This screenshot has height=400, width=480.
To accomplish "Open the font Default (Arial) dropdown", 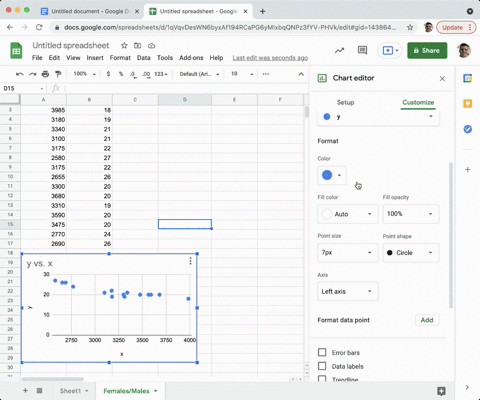I will (x=199, y=74).
